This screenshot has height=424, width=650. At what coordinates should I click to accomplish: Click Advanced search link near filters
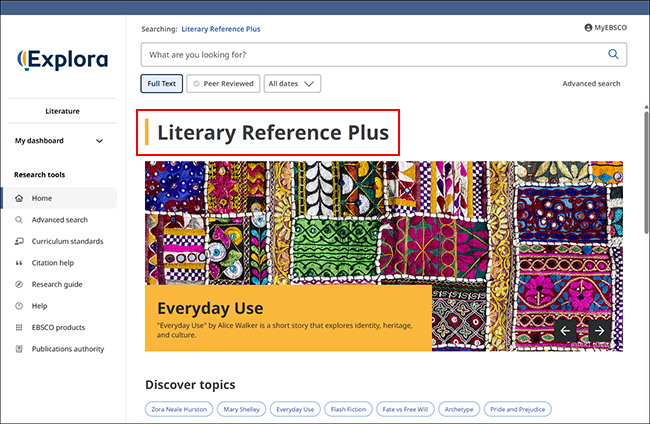(591, 84)
